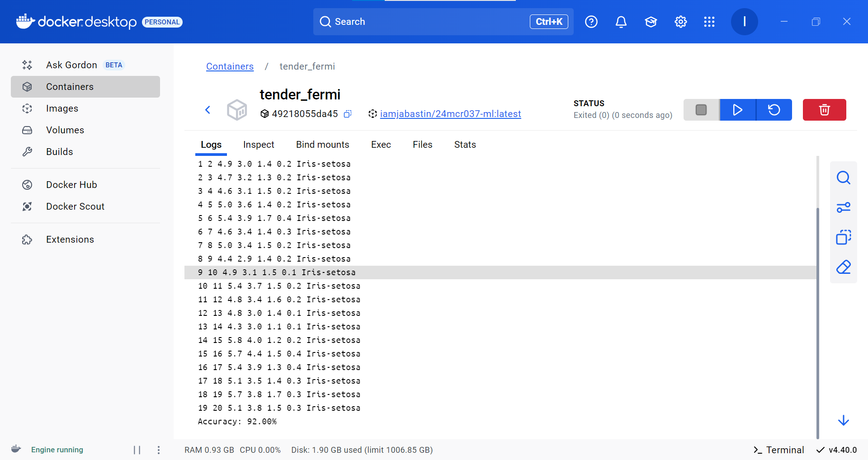The width and height of the screenshot is (868, 460).
Task: Clear the logs with eraser icon
Action: tap(844, 267)
